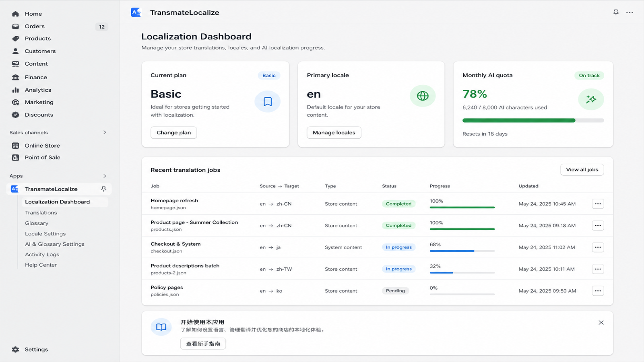The image size is (644, 362).
Task: Open the Glossary submenu item
Action: coord(37,223)
